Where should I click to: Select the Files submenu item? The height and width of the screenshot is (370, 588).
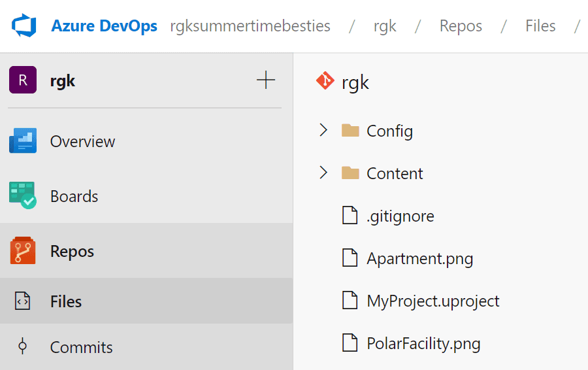click(x=66, y=302)
